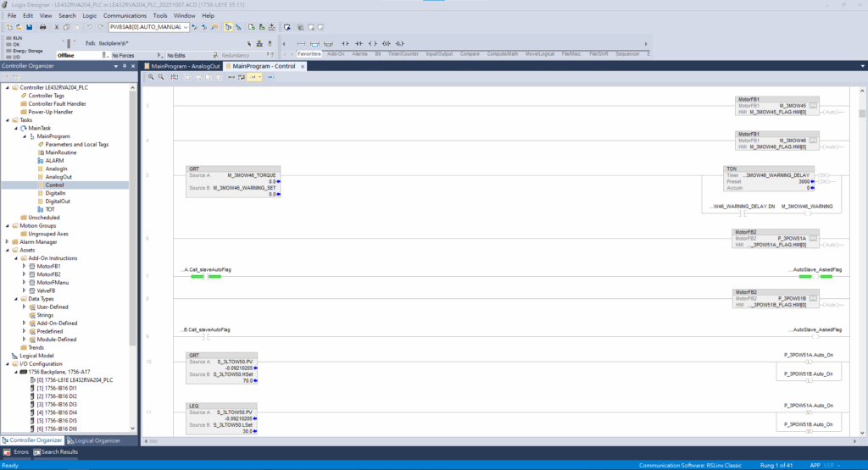Click the Controller Organizer vertical scrollbar down arrow

132,428
